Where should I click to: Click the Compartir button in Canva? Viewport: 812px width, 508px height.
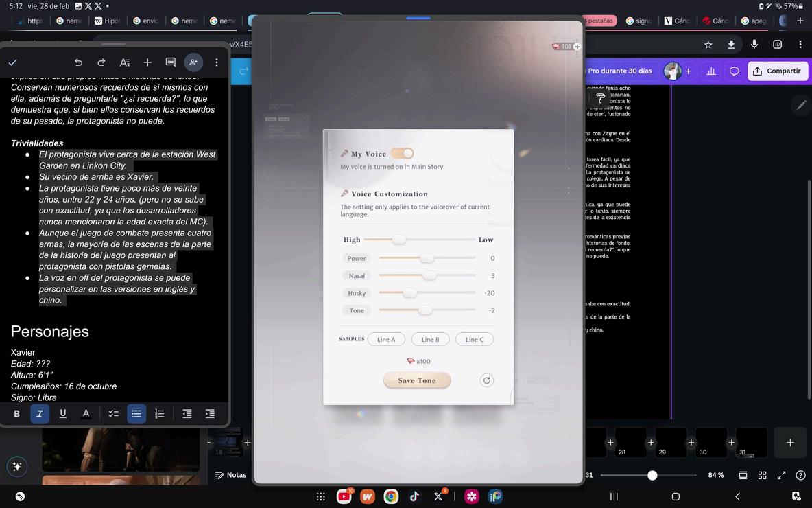click(x=777, y=71)
